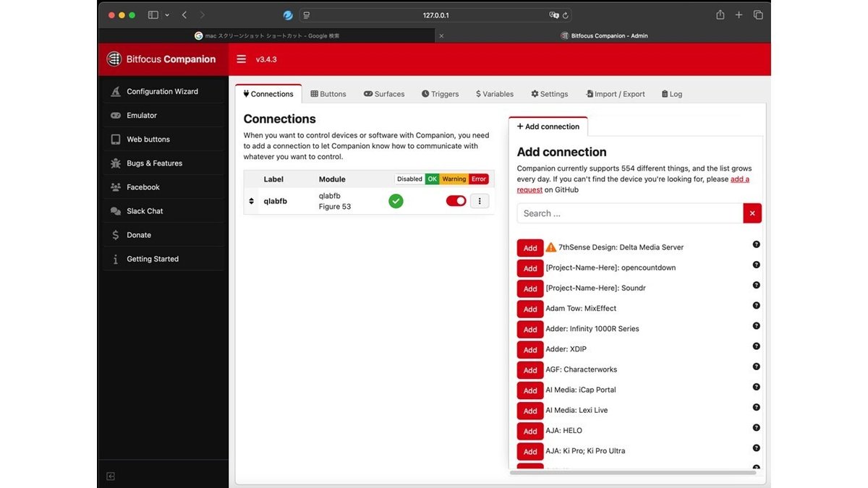
Task: Clear the search with red X button
Action: click(x=752, y=213)
